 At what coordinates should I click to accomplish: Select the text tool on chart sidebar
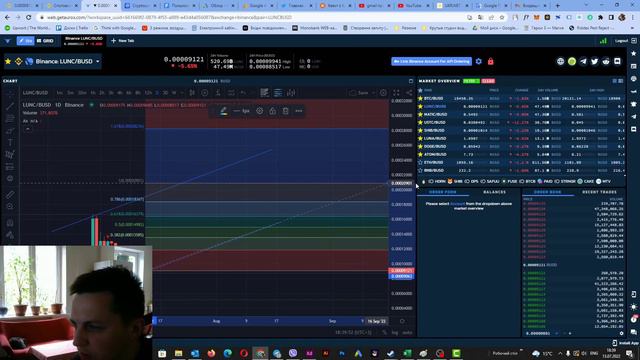10,142
